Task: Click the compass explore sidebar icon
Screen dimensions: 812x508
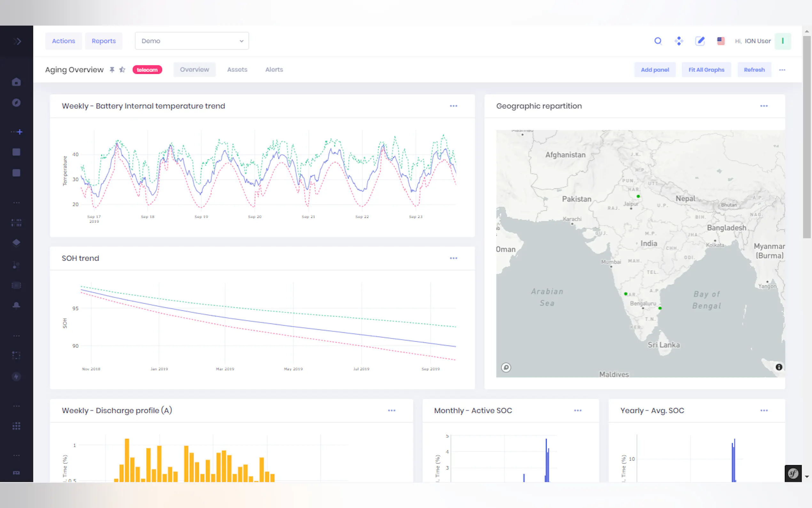Action: tap(16, 102)
